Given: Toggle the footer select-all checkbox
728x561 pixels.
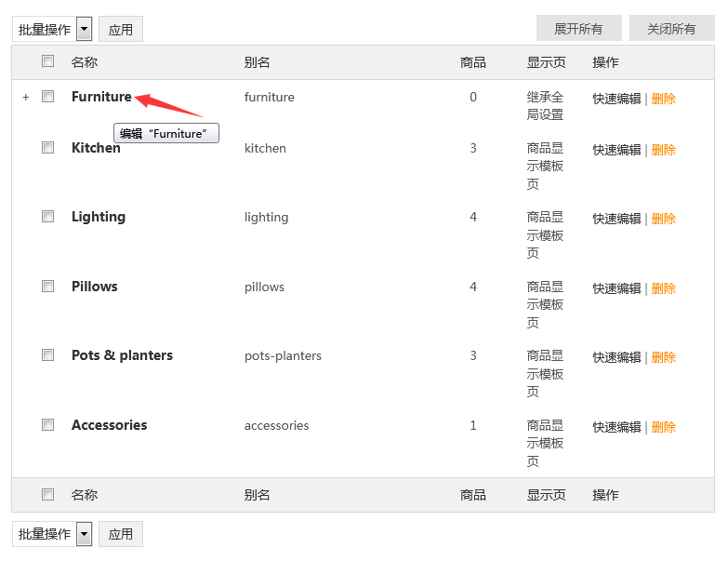Looking at the screenshot, I should pos(48,495).
